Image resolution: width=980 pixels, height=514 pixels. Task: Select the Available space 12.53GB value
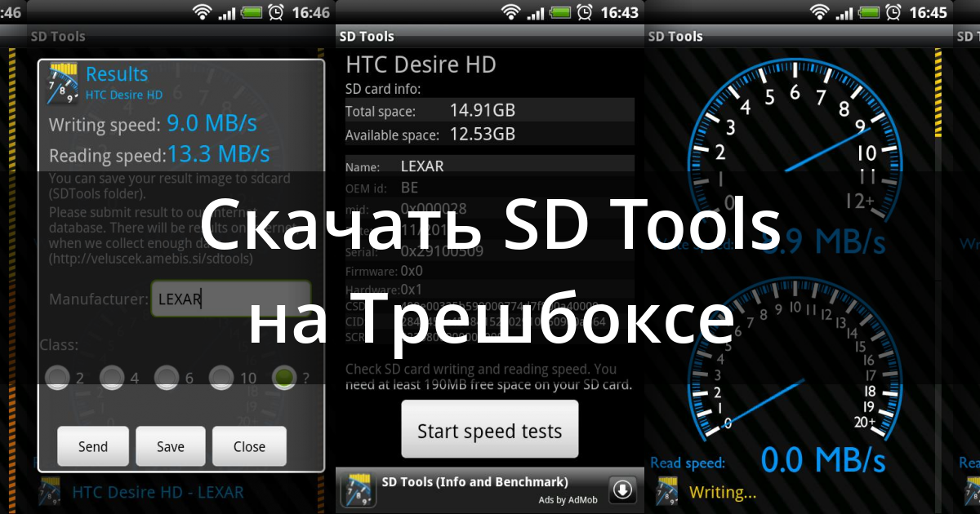pyautogui.click(x=482, y=134)
